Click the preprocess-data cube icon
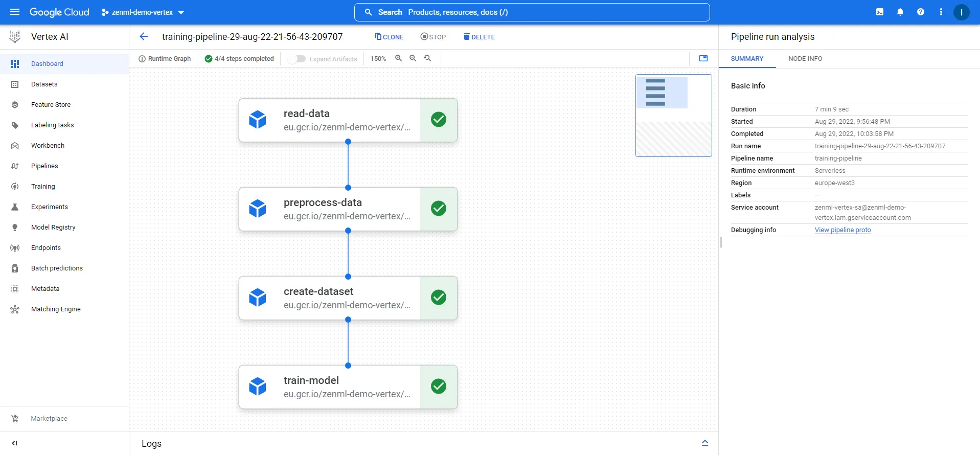This screenshot has width=980, height=455. 258,209
